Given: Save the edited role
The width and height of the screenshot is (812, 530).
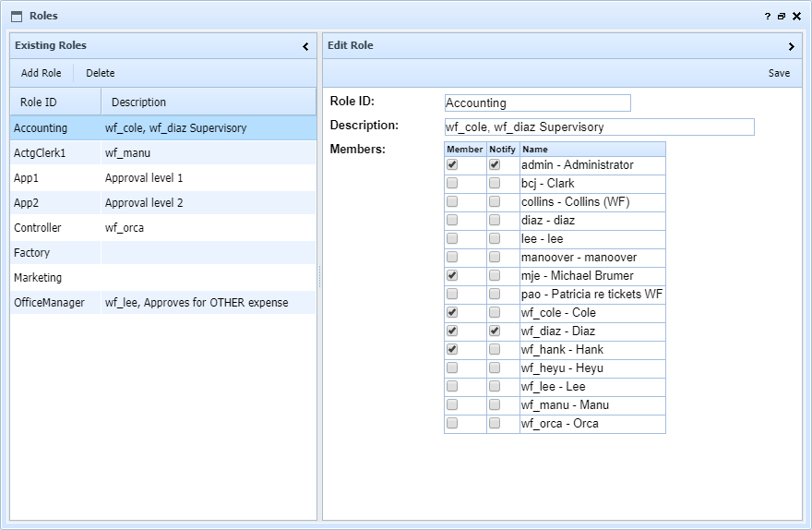Looking at the screenshot, I should (779, 73).
